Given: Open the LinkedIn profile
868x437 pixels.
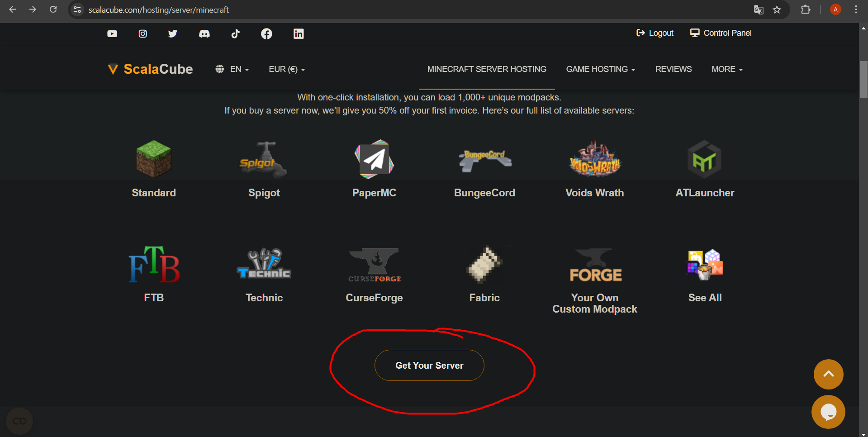Looking at the screenshot, I should coord(298,33).
